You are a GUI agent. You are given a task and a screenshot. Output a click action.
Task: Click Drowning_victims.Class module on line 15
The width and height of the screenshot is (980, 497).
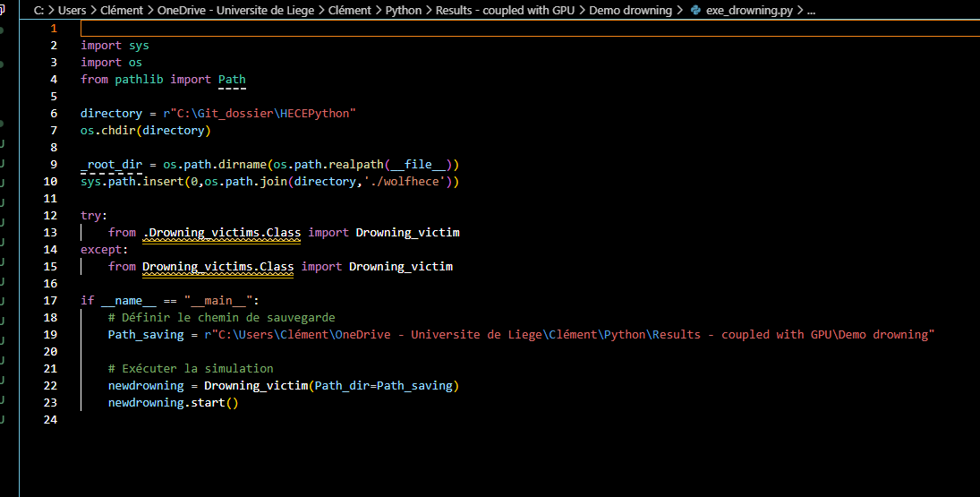217,267
